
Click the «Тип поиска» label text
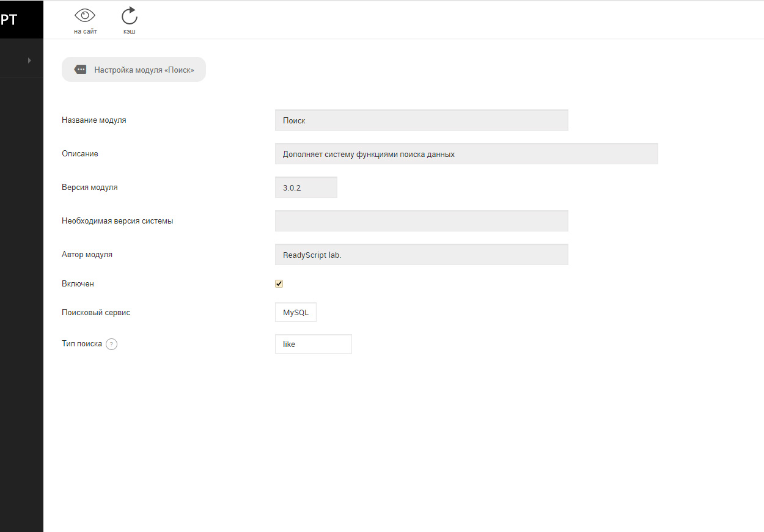[82, 344]
